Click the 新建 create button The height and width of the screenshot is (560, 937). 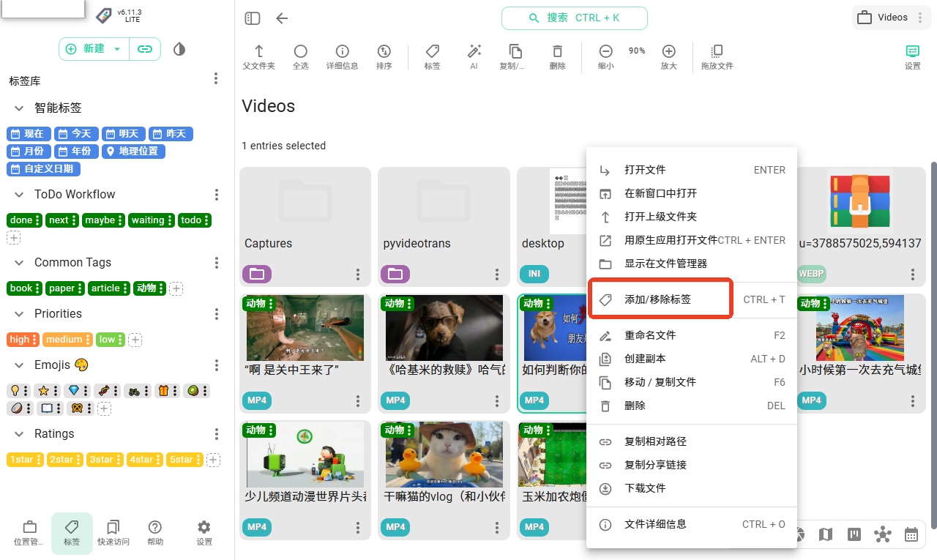94,49
